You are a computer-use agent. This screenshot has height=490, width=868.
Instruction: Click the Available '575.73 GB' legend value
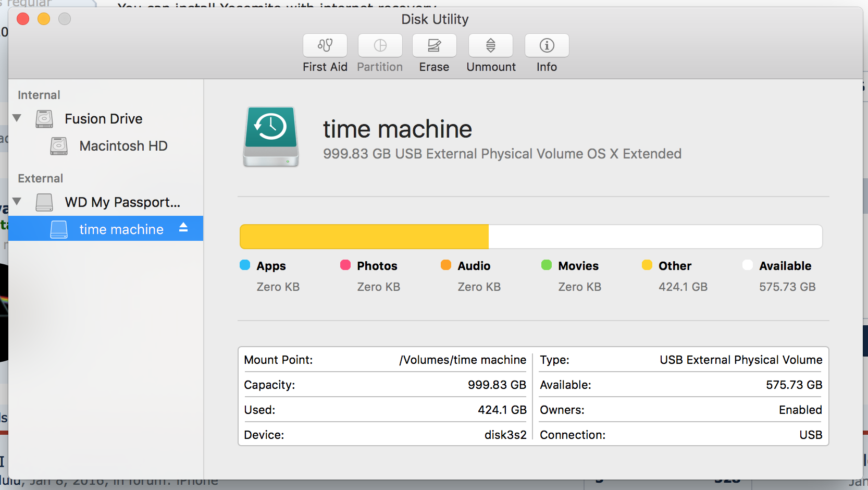[787, 287]
